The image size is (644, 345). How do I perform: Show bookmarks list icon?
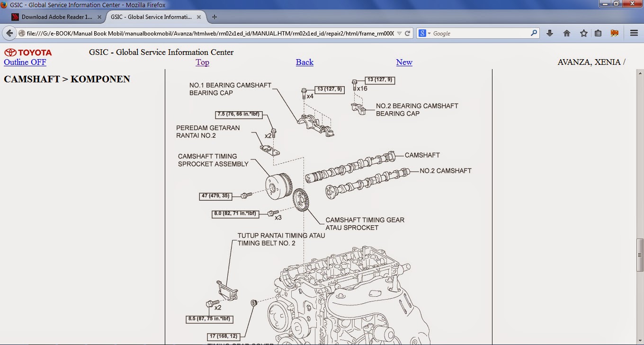coord(598,33)
